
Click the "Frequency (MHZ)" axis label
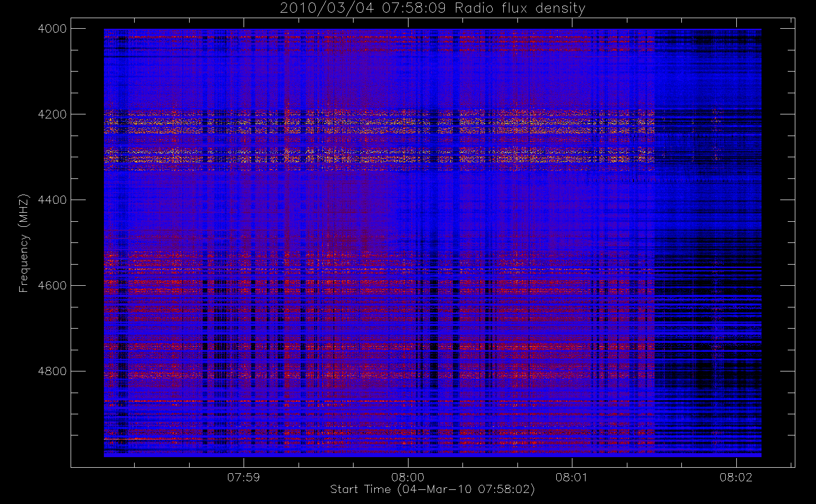coord(24,243)
